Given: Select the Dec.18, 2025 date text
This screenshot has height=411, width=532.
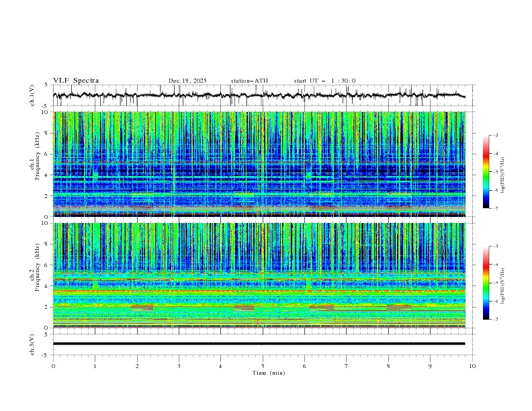Looking at the screenshot, I should (187, 81).
